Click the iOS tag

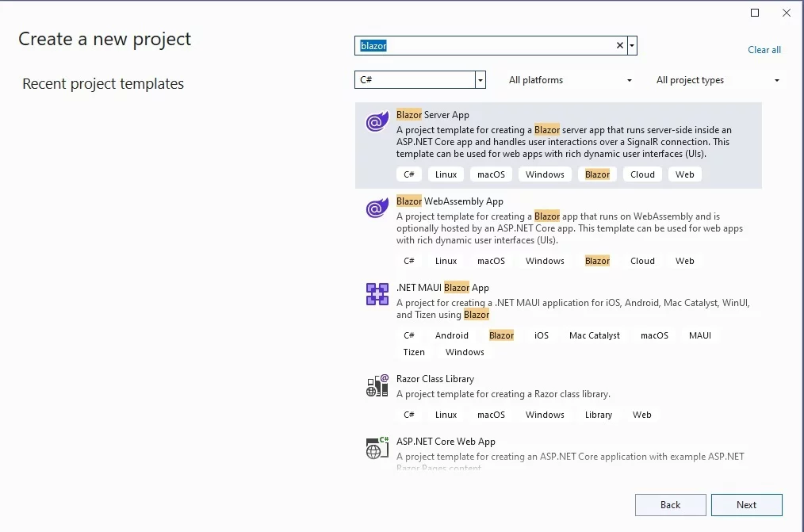(542, 335)
